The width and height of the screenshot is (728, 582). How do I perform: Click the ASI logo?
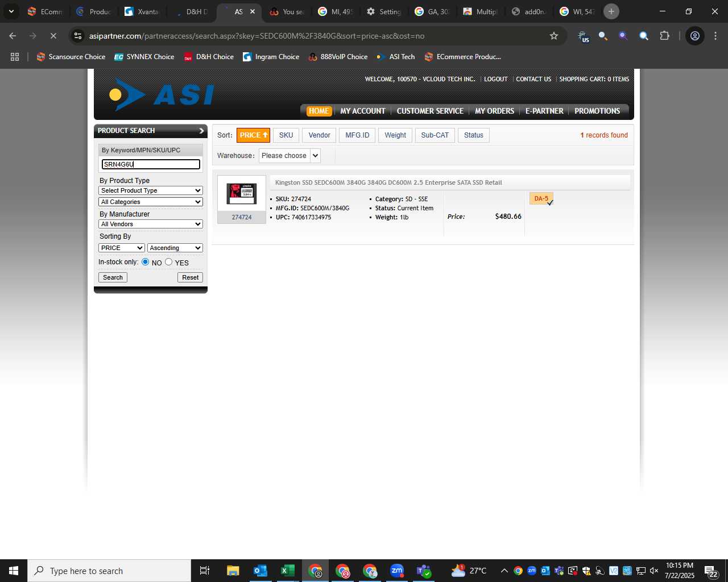tap(162, 94)
